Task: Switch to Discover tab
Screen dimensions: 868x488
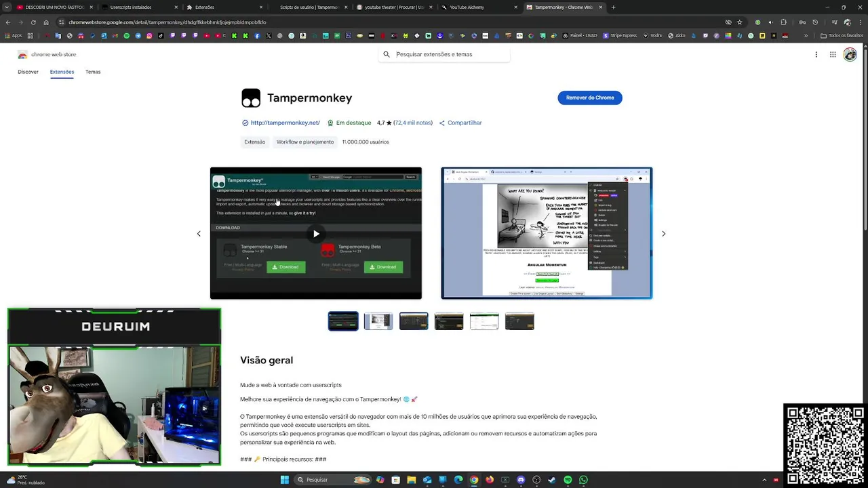Action: 28,72
